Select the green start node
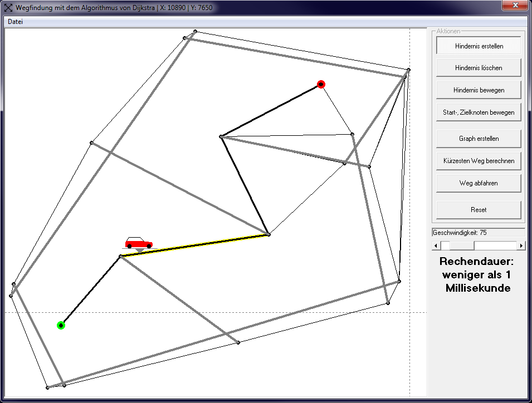532x403 pixels. (61, 326)
